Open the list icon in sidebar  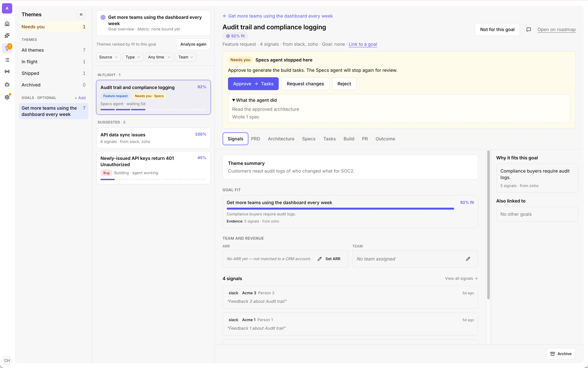7,60
